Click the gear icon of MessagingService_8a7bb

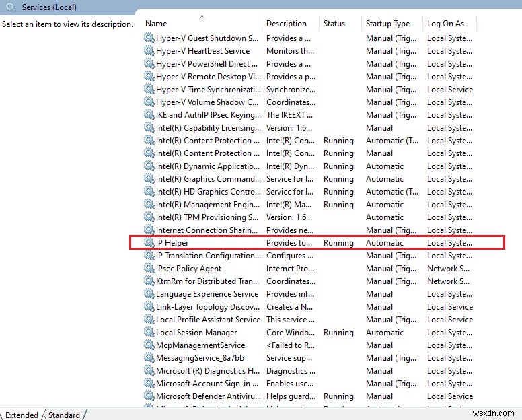[x=149, y=357]
